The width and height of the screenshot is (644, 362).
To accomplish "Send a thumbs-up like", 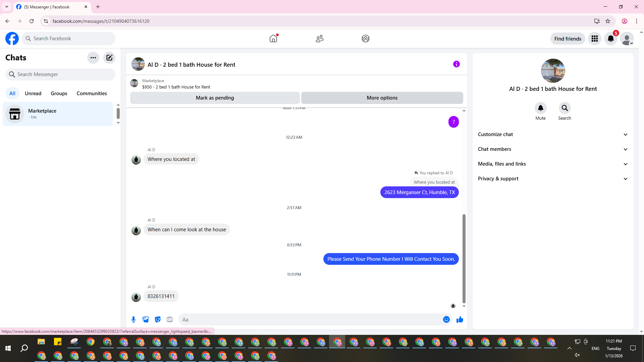I will (460, 319).
